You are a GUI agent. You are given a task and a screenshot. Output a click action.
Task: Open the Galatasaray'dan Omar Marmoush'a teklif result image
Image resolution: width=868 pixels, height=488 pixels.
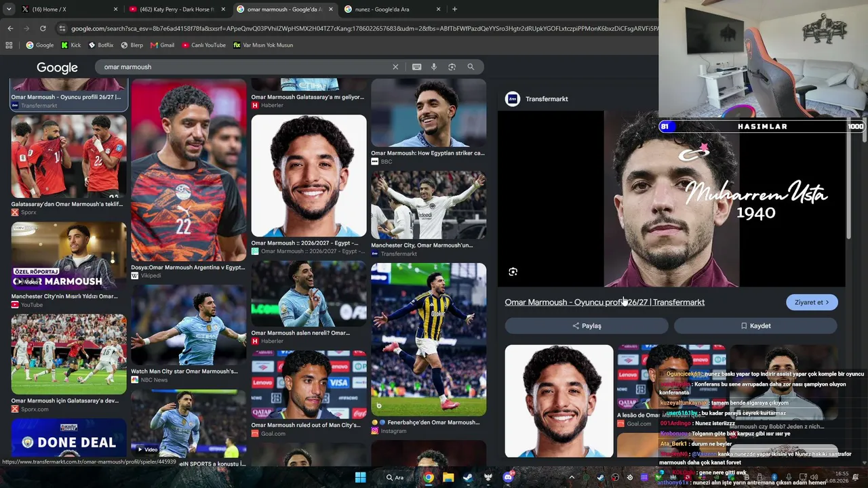point(68,156)
